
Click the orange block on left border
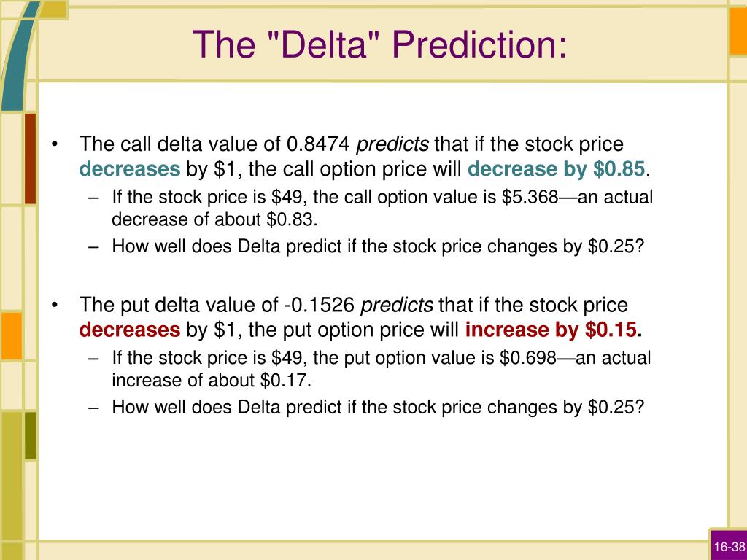[x=12, y=335]
